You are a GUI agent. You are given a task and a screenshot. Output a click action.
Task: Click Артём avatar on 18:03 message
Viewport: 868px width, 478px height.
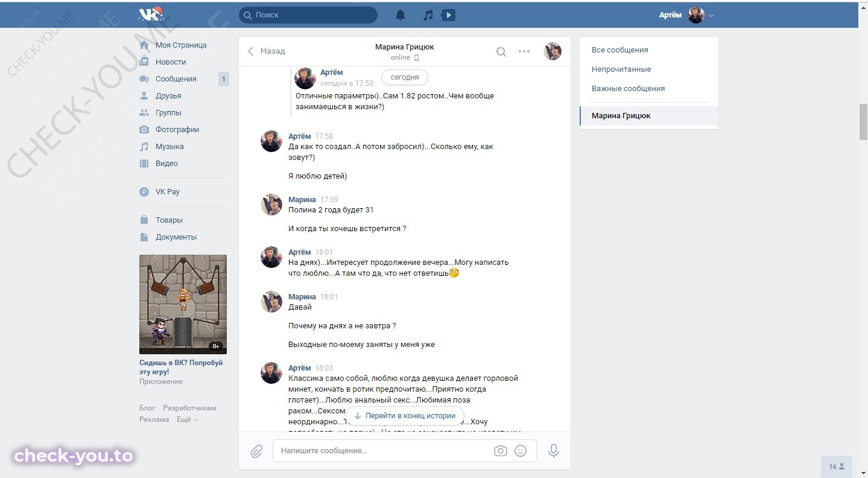coord(271,373)
